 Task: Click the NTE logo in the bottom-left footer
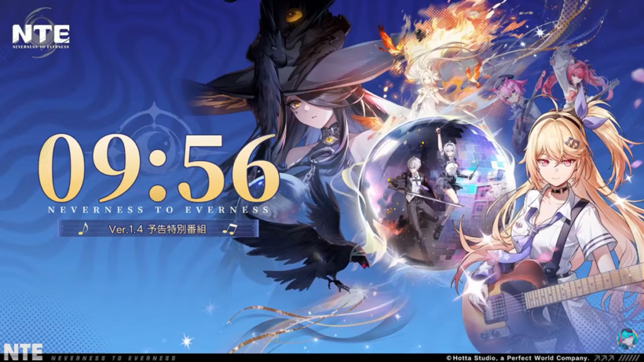pos(23,353)
